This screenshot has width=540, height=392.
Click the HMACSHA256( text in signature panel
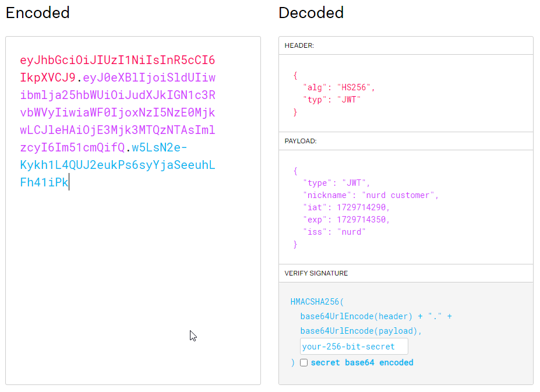coord(317,302)
